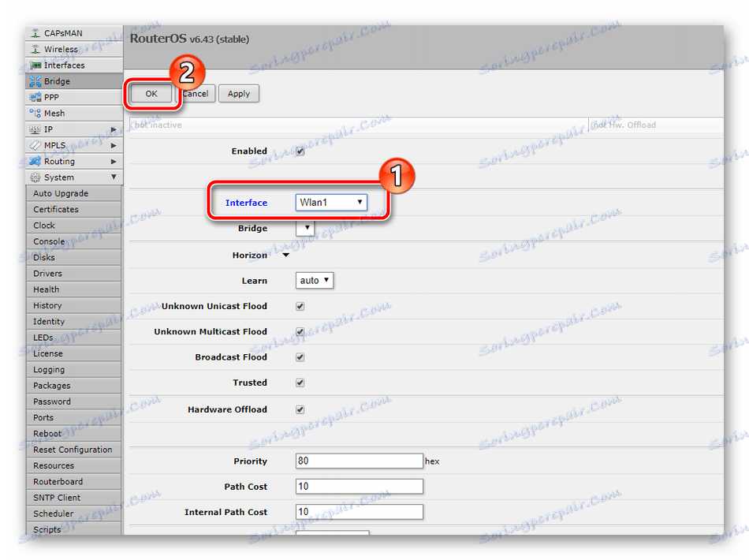Click the Wireless antenna icon

35,49
